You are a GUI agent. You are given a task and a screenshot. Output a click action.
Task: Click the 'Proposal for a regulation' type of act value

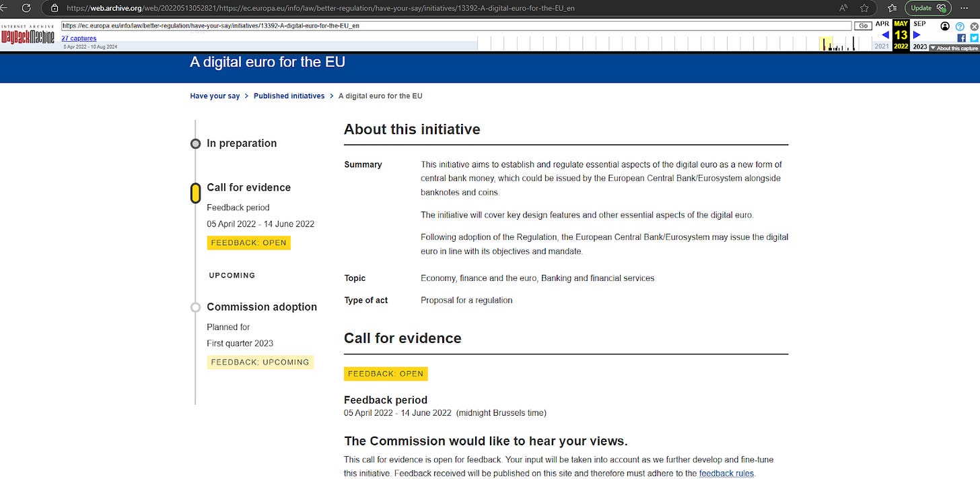466,300
